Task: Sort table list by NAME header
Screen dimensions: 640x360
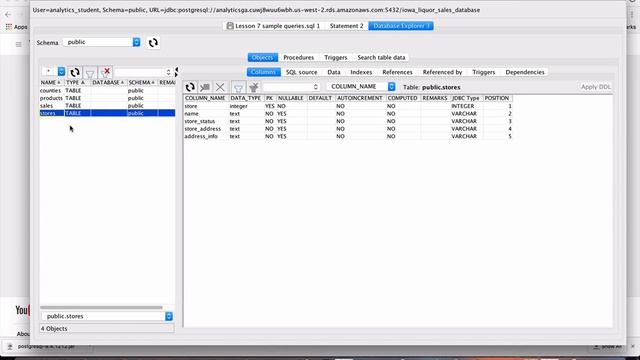Action: (51, 82)
